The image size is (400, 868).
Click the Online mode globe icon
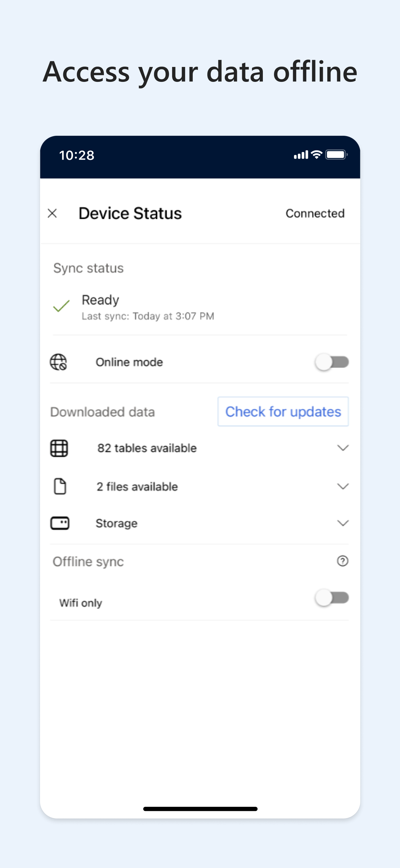click(x=58, y=362)
